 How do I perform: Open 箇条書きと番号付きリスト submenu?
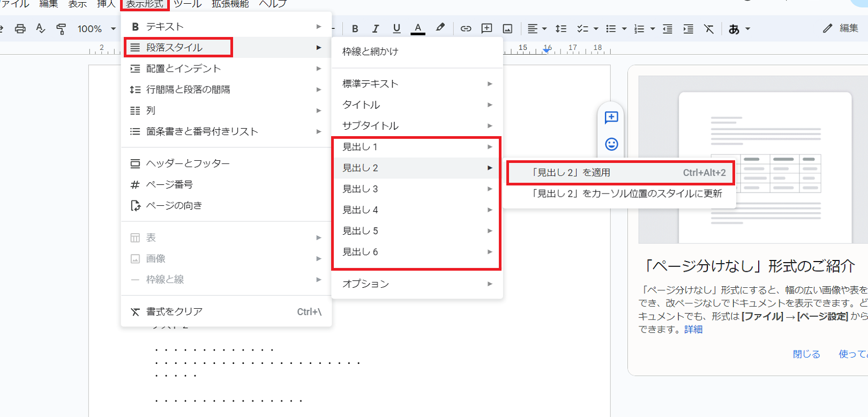tap(226, 131)
